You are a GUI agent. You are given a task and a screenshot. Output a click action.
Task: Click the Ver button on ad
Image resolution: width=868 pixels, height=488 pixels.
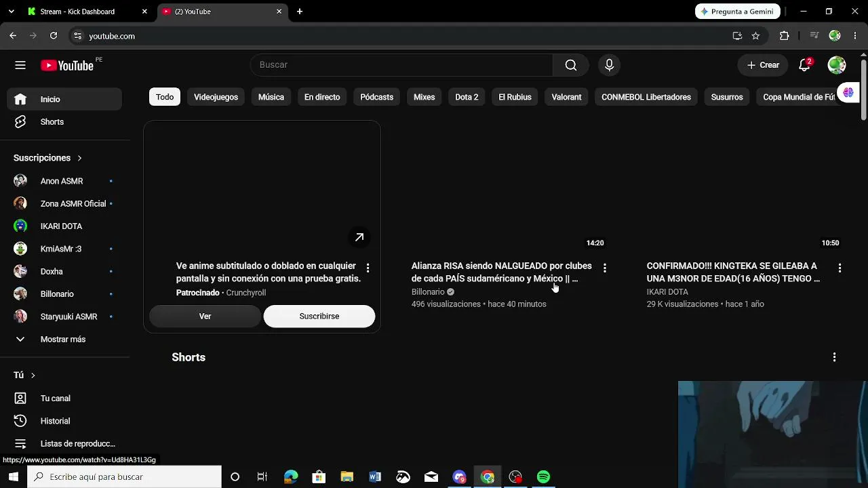tap(205, 317)
